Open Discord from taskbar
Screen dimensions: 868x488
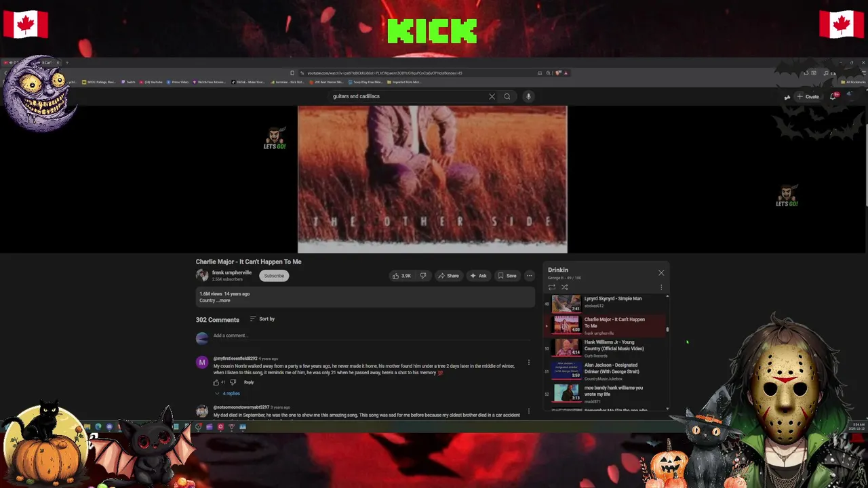point(109,427)
